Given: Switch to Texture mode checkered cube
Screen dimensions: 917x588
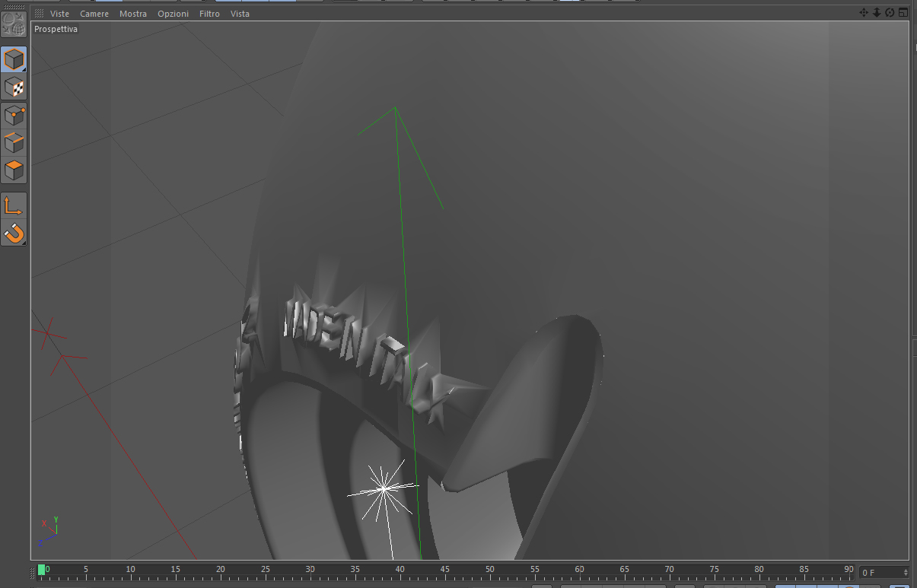Looking at the screenshot, I should (14, 87).
